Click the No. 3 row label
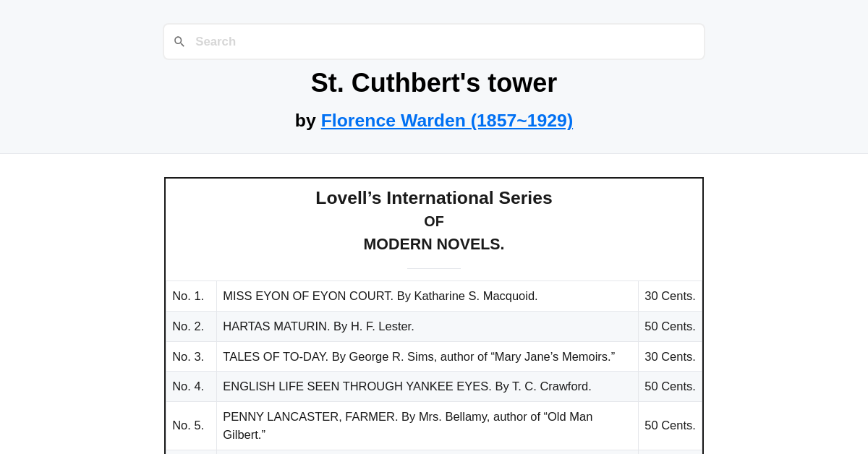The image size is (868, 454). tap(188, 356)
